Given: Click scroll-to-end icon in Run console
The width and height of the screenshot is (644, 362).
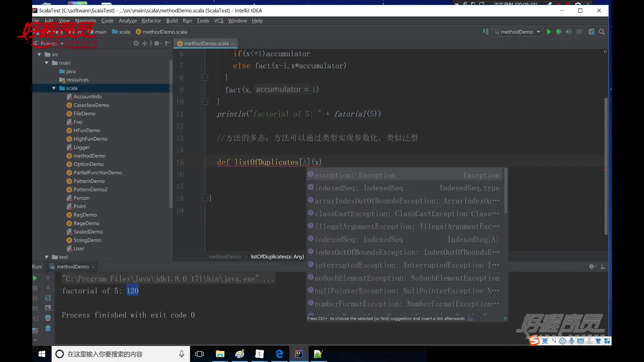Looking at the screenshot, I should (x=48, y=308).
